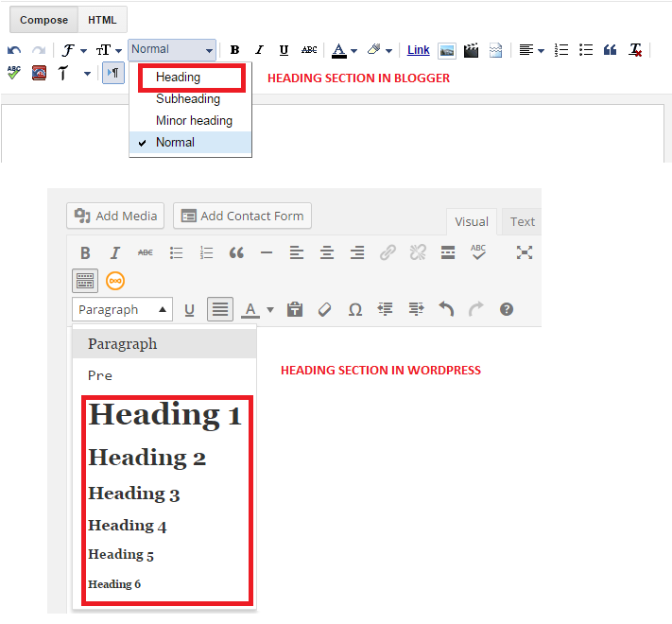Open the Blogger font size menu
Image resolution: width=672 pixels, height=624 pixels.
pos(109,50)
